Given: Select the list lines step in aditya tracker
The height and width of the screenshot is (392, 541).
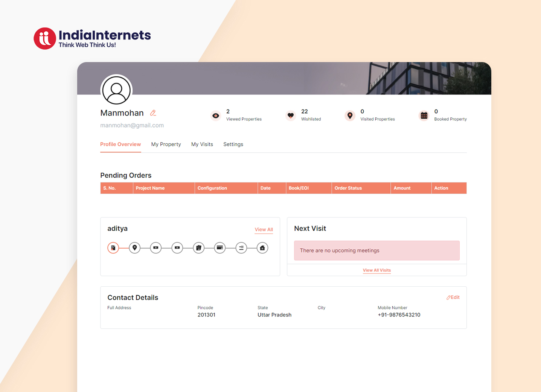Looking at the screenshot, I should [x=241, y=248].
